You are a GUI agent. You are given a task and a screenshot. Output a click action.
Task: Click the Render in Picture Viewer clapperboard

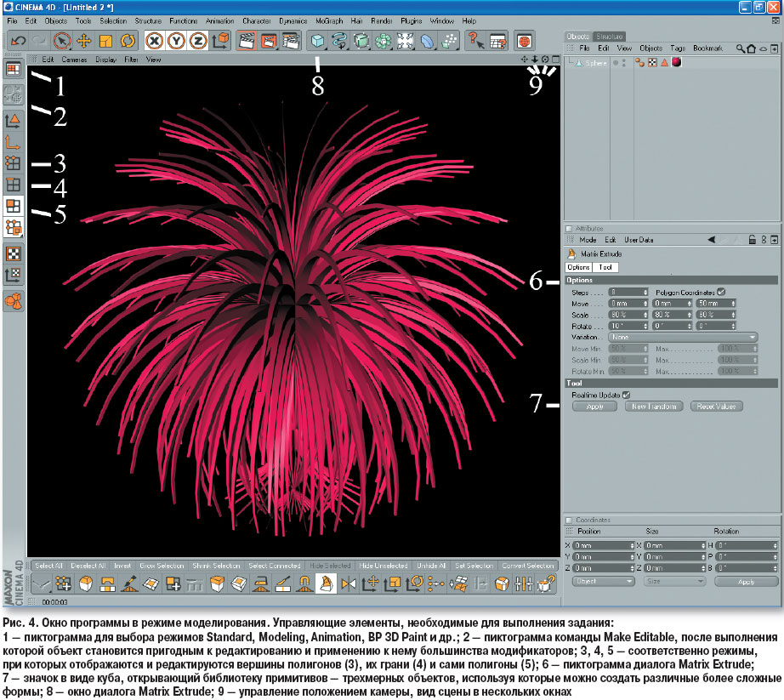269,40
